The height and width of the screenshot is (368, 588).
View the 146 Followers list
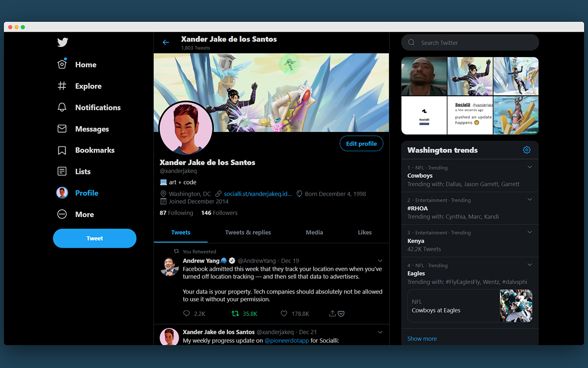click(219, 213)
